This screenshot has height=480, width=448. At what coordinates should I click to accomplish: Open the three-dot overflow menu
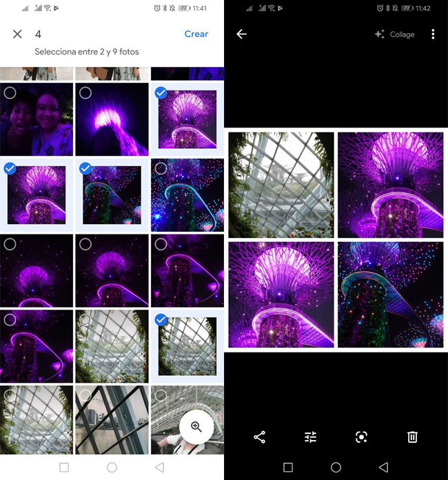433,34
